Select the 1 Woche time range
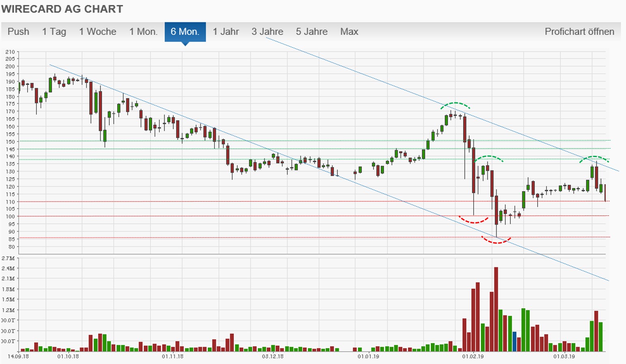626x364 pixels. tap(98, 32)
